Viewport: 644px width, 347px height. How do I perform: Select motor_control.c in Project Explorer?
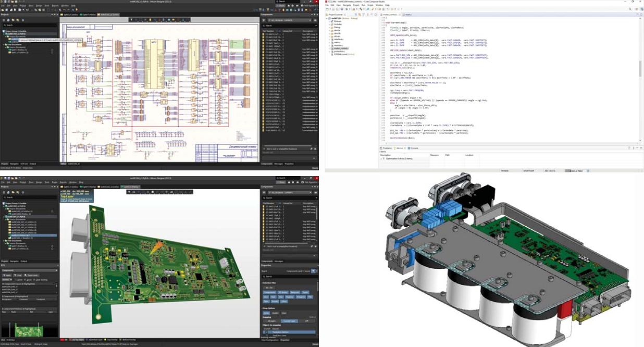(341, 48)
